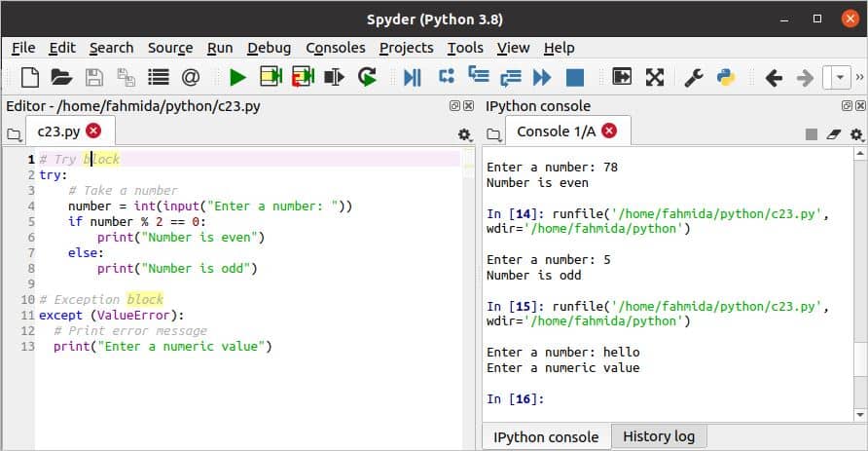
Task: Click the Open file folder icon
Action: (x=61, y=77)
